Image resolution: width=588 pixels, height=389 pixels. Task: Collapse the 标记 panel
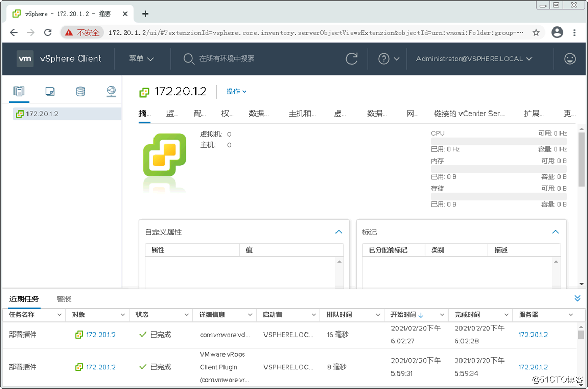click(556, 232)
